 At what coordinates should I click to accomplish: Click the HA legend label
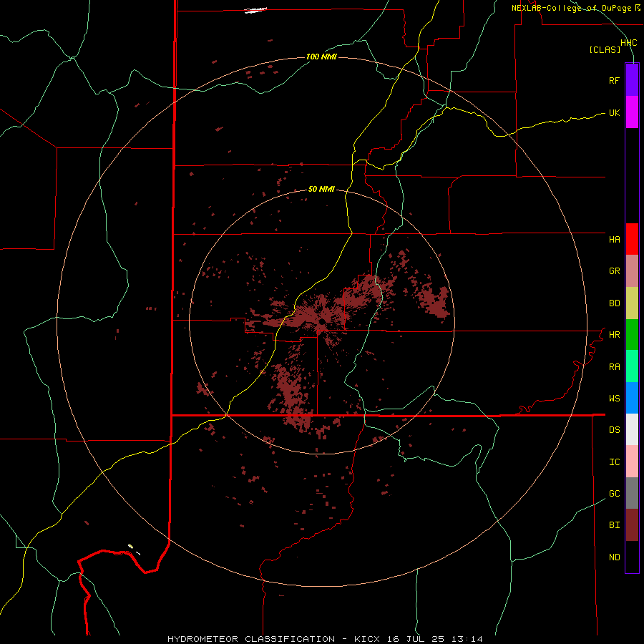pos(614,240)
